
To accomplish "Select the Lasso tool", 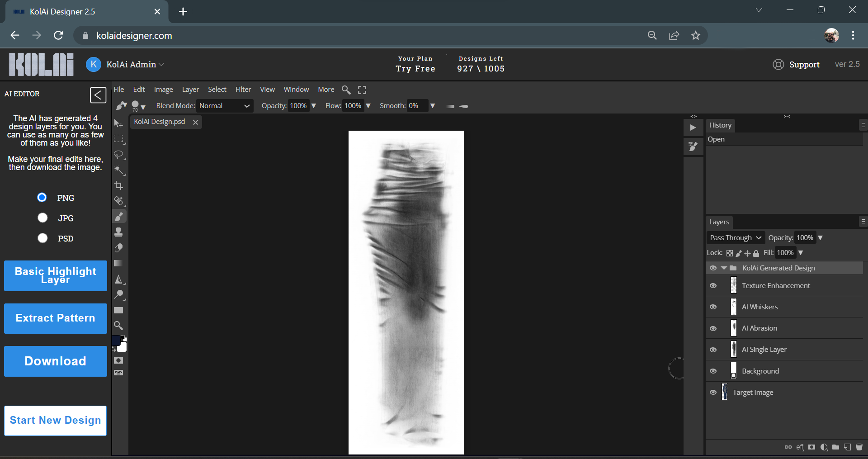I will (x=119, y=155).
